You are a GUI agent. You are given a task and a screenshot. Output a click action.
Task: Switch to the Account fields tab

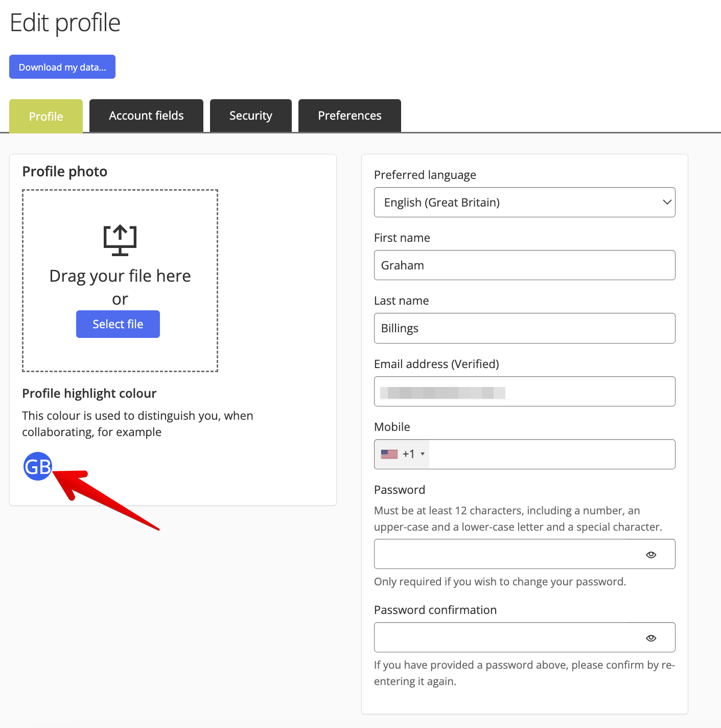[x=146, y=116]
